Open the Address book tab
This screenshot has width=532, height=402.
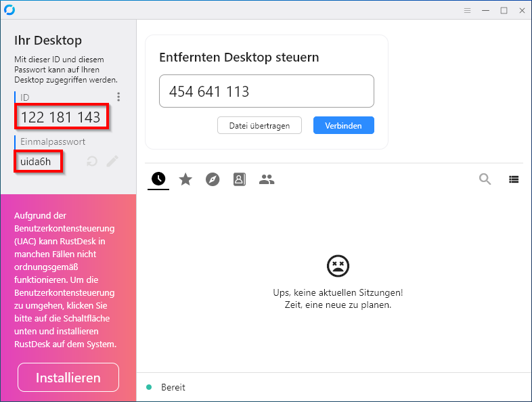tap(239, 179)
